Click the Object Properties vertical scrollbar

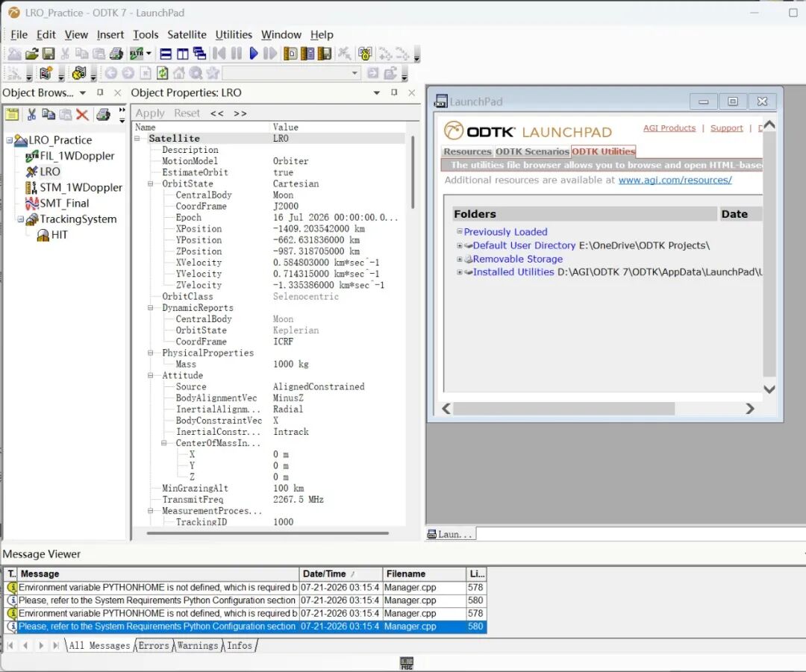412,172
